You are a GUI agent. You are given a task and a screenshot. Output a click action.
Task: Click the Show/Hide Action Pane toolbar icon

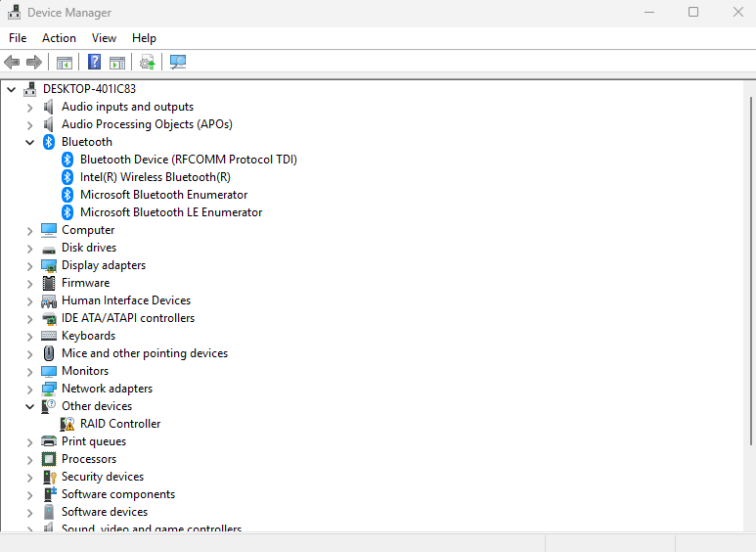(117, 63)
